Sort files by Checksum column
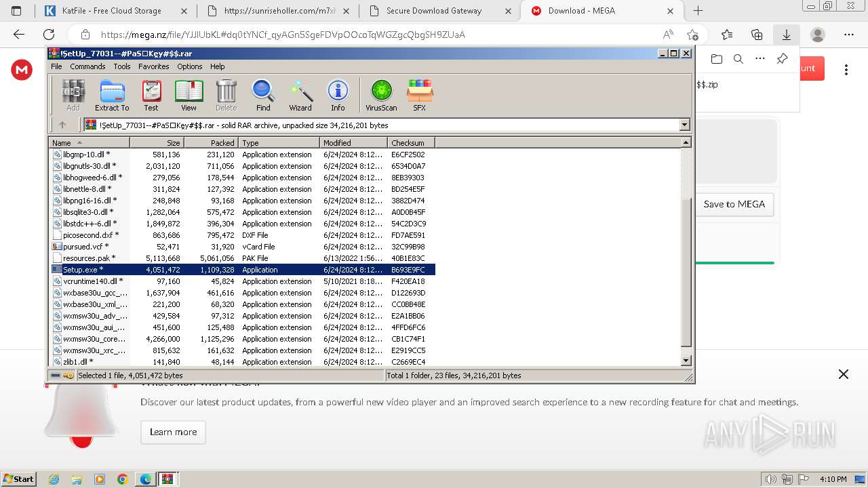This screenshot has height=488, width=868. pos(411,143)
